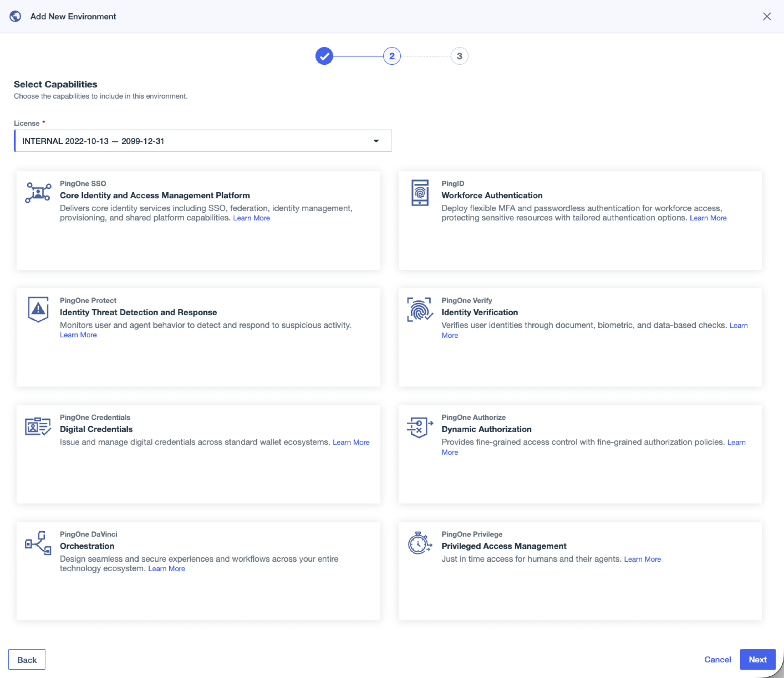Go to completed step one checkmark
The width and height of the screenshot is (784, 678).
coord(324,56)
